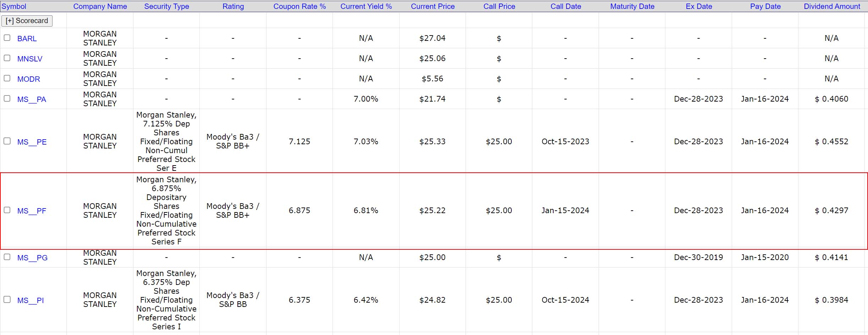Select the 7.125% Dep Shares Ser E description
Image resolution: width=868 pixels, height=335 pixels.
pos(166,141)
